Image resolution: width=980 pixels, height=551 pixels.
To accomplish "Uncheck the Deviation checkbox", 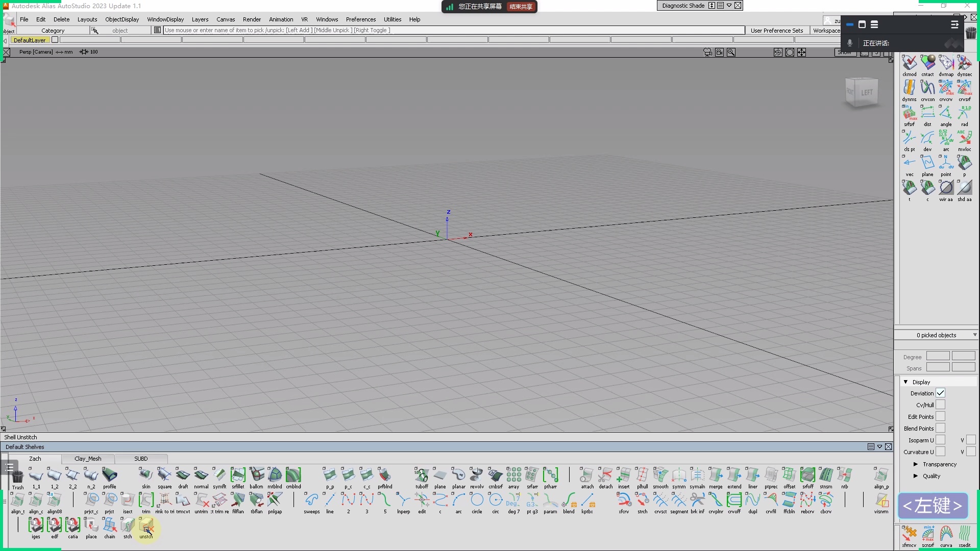I will 940,393.
